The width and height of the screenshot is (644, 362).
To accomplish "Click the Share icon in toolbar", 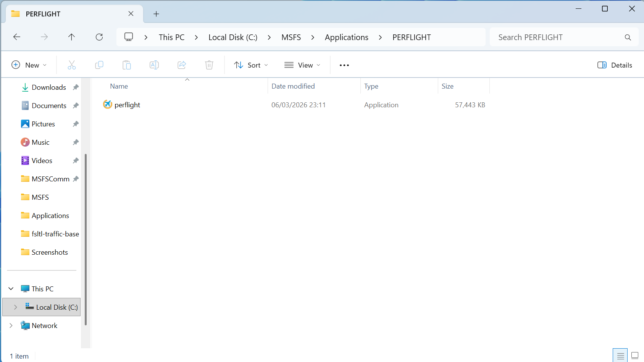I will point(182,65).
